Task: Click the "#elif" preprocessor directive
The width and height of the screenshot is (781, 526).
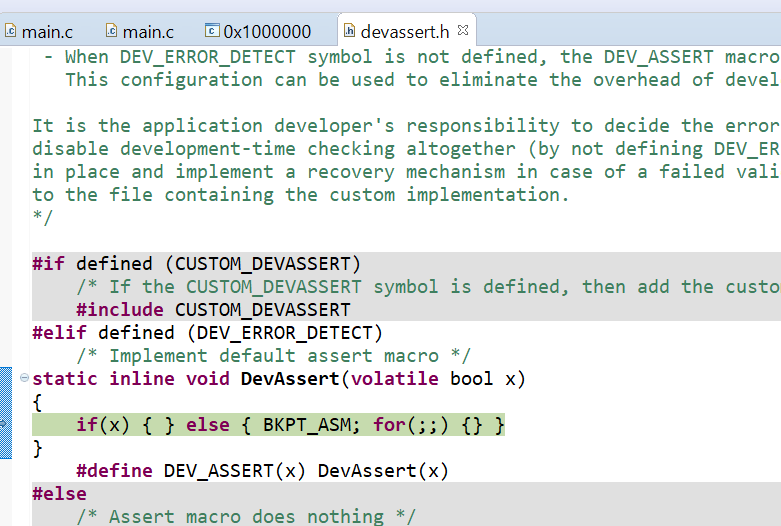Action: click(x=59, y=333)
